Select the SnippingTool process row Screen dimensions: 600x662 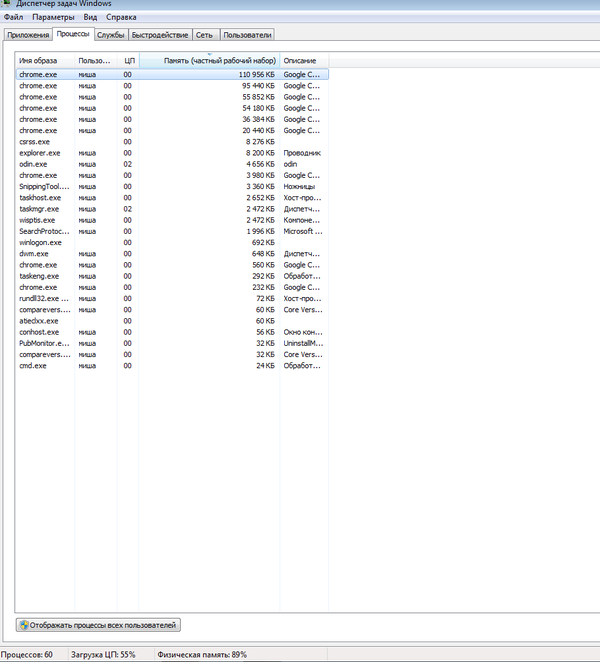pos(44,186)
